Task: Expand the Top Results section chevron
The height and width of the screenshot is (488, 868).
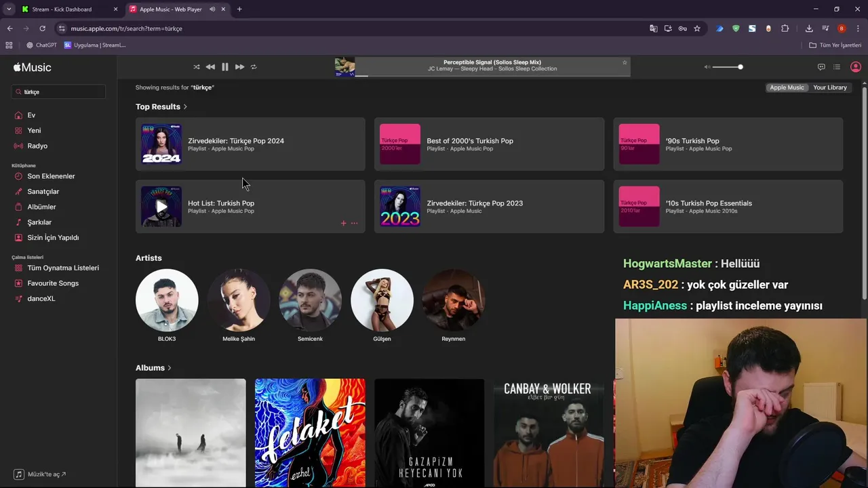Action: pos(185,107)
